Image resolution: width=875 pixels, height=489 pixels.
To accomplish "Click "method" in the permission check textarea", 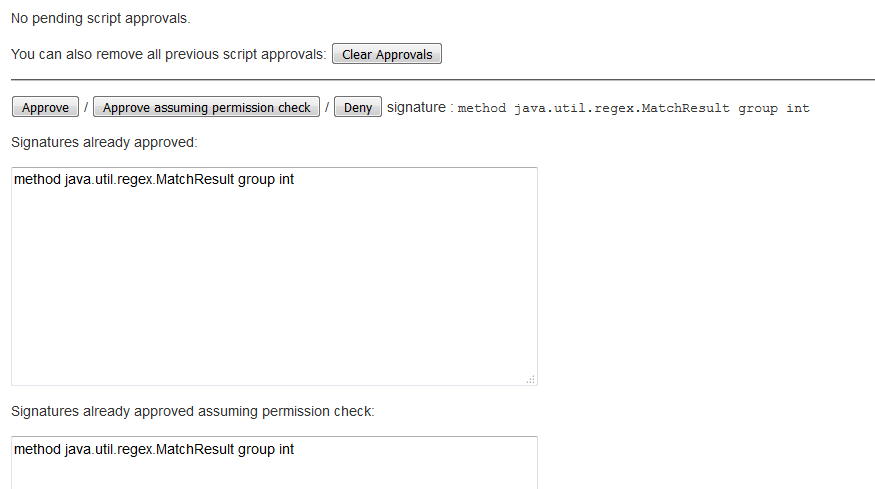I will point(38,449).
